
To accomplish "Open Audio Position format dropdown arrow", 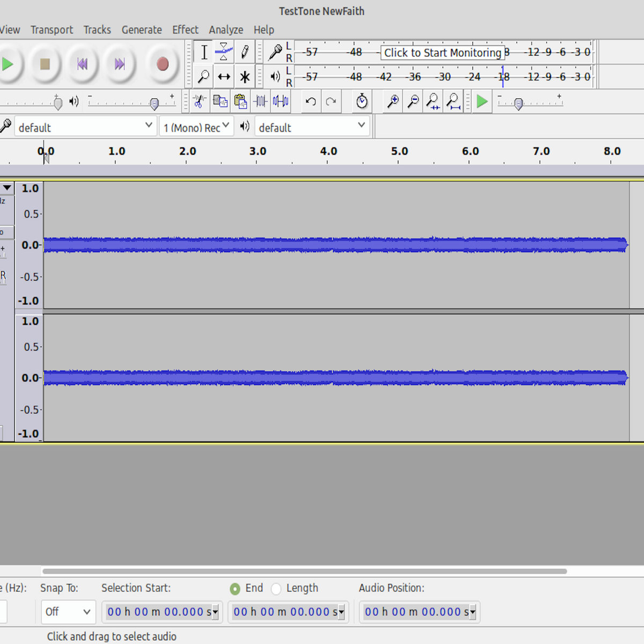I will coord(473,612).
